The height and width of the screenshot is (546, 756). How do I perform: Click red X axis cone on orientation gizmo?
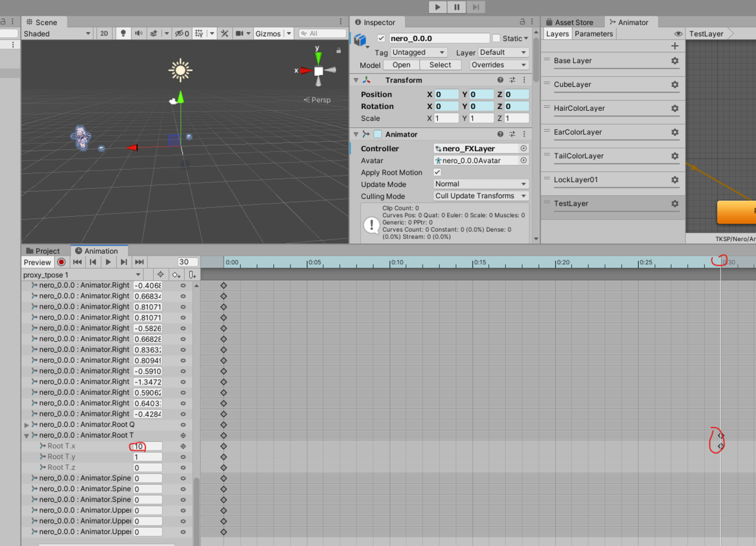pyautogui.click(x=305, y=71)
